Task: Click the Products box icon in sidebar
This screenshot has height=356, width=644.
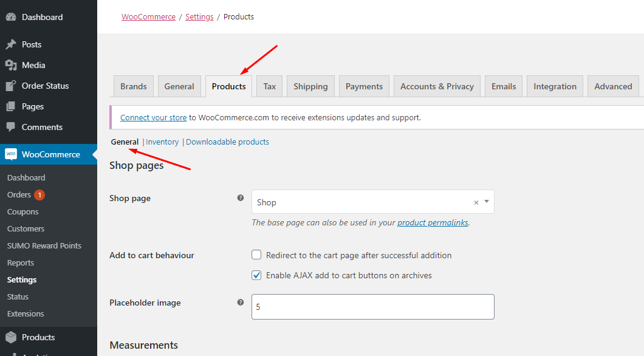Action: point(11,337)
